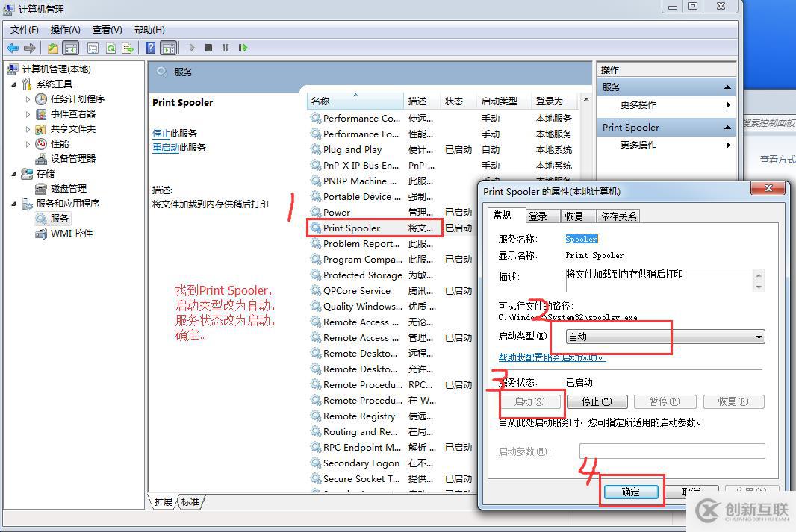Open the 操作(A) menu

click(65, 30)
